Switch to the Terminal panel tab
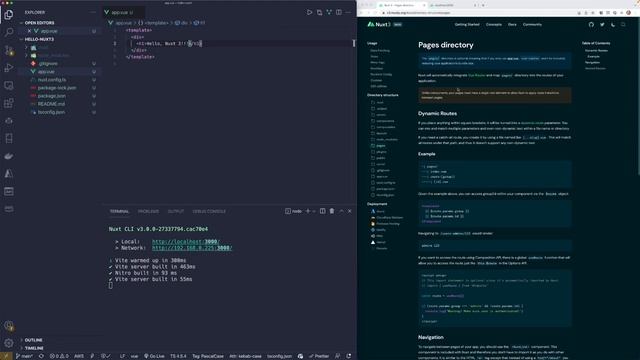Viewport: 640px width, 360px height. [x=119, y=211]
